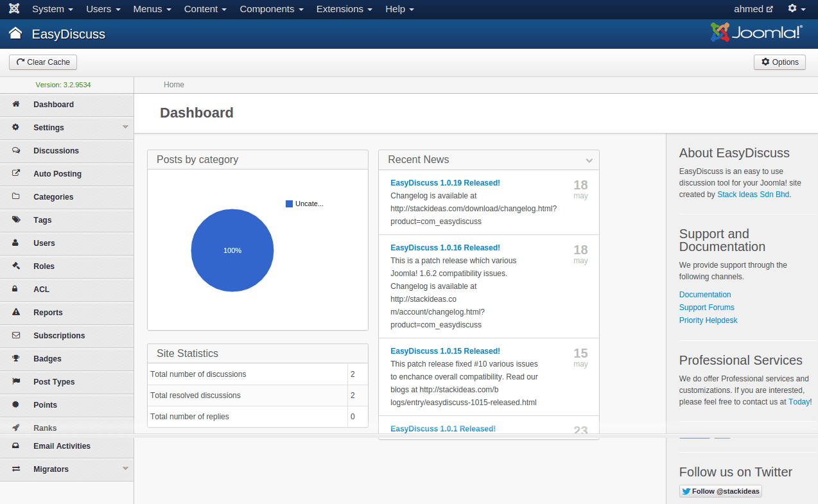Viewport: 818px width, 504px height.
Task: Click the Joomla logo icon in the top menu bar
Action: coord(14,9)
